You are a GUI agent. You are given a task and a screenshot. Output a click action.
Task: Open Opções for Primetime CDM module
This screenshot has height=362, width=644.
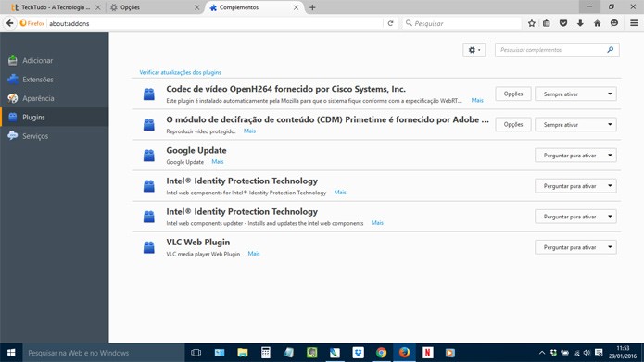tap(513, 124)
